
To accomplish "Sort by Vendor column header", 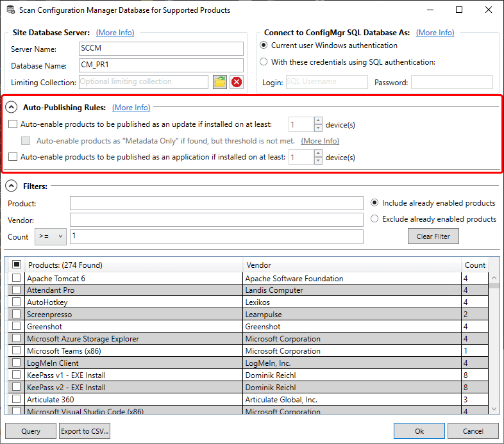I will point(352,265).
